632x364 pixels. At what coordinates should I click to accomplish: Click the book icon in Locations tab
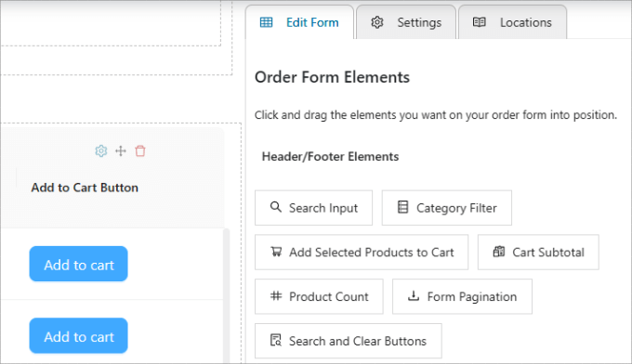(x=480, y=22)
